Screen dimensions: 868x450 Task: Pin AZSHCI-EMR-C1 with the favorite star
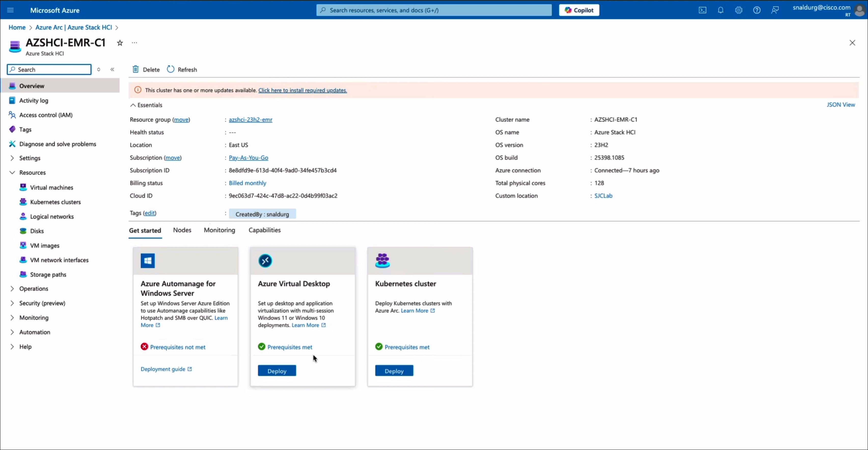(x=120, y=43)
